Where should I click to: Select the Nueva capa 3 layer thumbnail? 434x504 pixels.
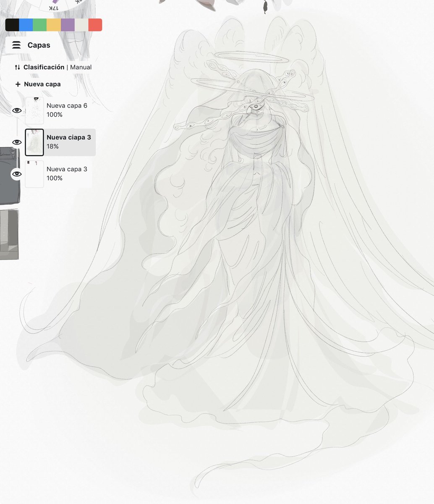(x=34, y=174)
